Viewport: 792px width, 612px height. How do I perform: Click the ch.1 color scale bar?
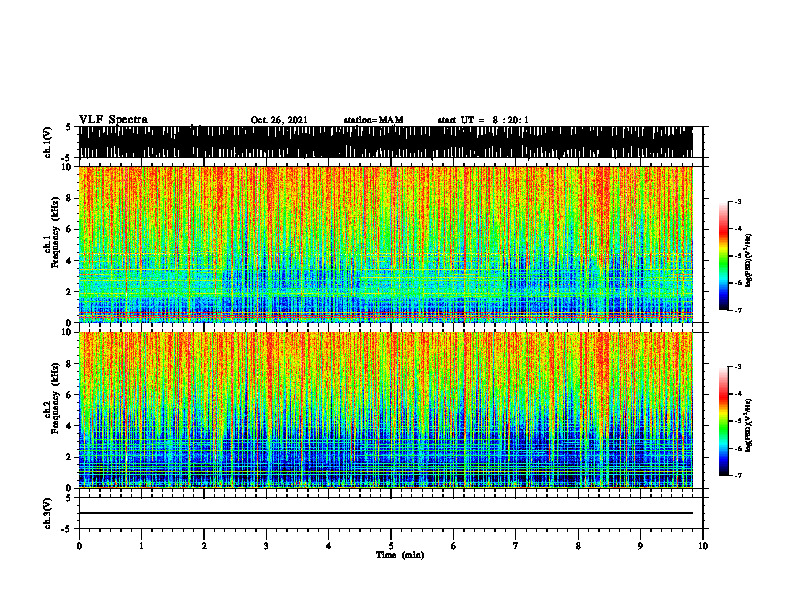[x=723, y=256]
